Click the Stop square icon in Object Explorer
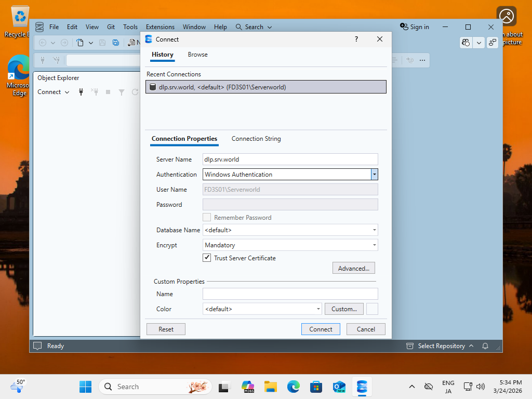Viewport: 532px width, 399px height. 108,92
